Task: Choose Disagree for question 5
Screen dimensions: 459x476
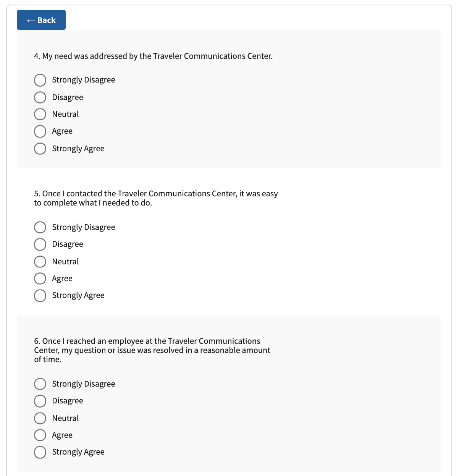Action: pyautogui.click(x=40, y=244)
